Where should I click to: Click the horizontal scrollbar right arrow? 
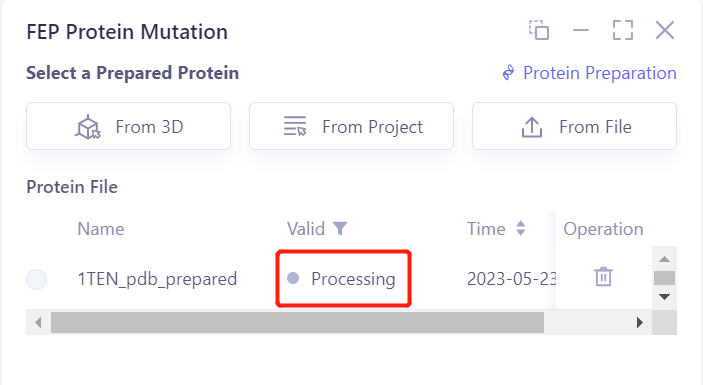click(640, 322)
